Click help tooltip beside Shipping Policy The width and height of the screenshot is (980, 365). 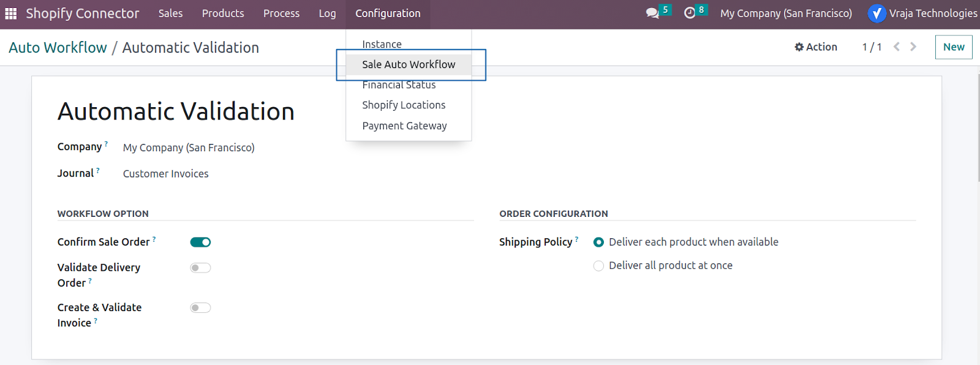[576, 239]
